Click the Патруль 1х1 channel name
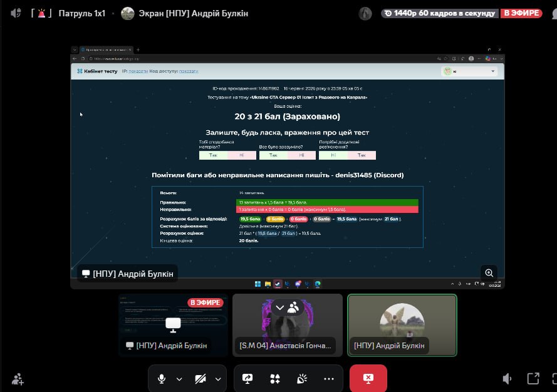Screen dimensions: 557x392 click(x=81, y=14)
